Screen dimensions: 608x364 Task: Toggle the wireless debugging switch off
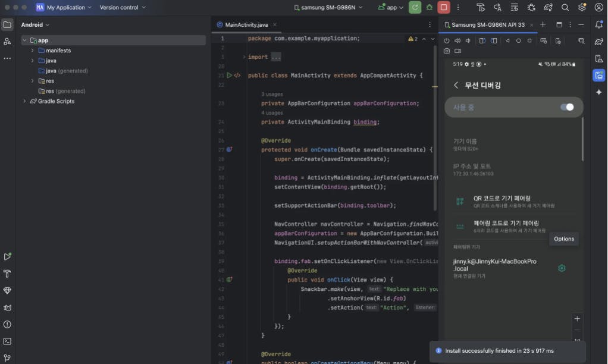pos(567,107)
